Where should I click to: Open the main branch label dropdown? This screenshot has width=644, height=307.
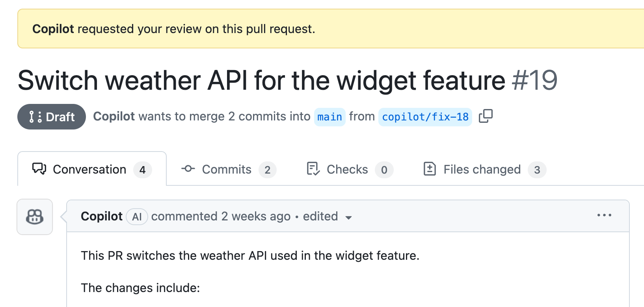(329, 117)
